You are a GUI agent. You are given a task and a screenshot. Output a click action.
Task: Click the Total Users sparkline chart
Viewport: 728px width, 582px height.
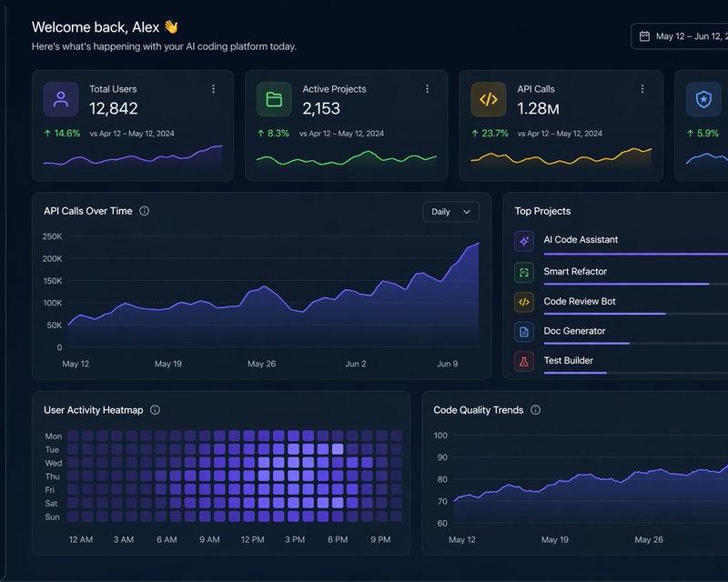point(133,156)
